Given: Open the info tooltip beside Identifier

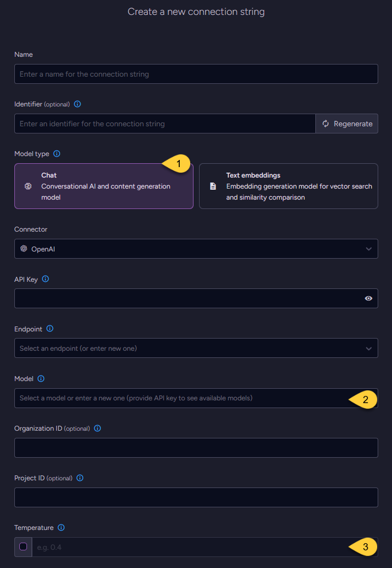Looking at the screenshot, I should click(x=77, y=104).
